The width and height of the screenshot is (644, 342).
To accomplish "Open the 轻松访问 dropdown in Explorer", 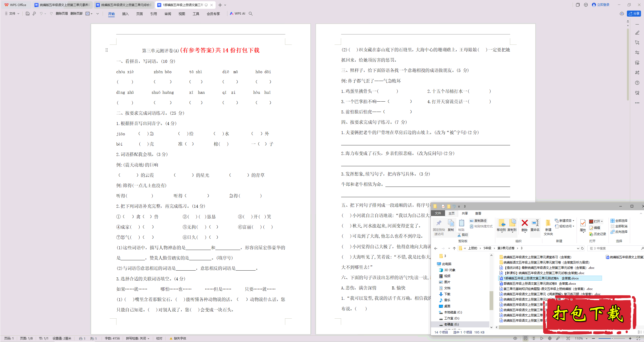I will pos(565,226).
